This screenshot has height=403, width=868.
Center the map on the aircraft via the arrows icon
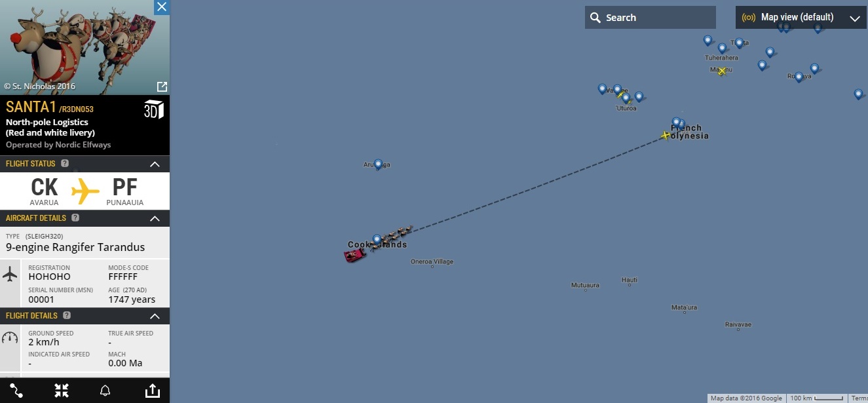coord(62,391)
